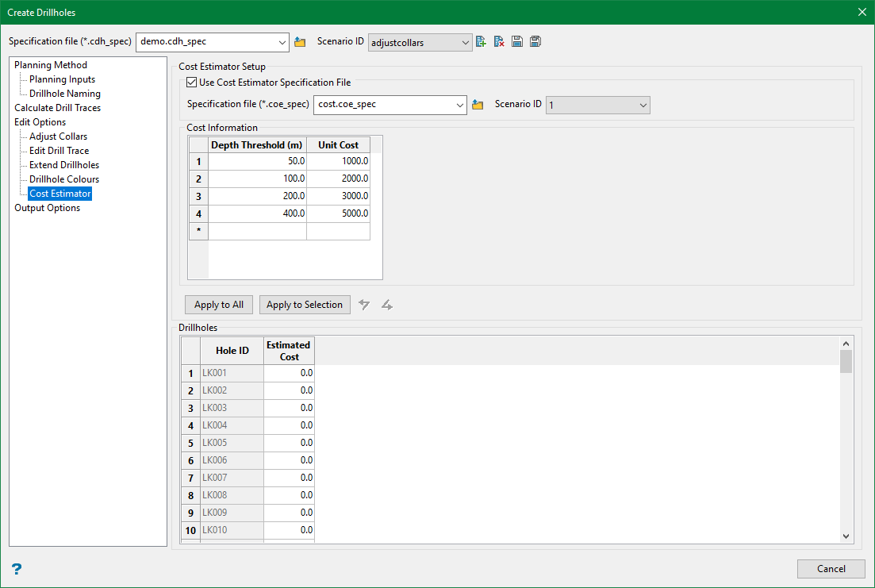Click the delete scenario icon
The width and height of the screenshot is (875, 588).
click(x=499, y=42)
